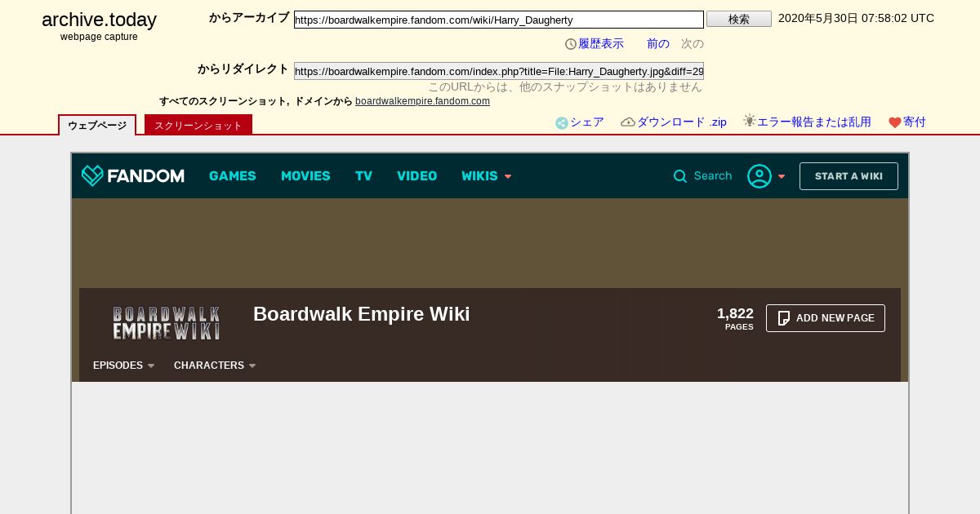Viewport: 980px width, 514px height.
Task: Click the ダウンロード .zip link
Action: 682,122
